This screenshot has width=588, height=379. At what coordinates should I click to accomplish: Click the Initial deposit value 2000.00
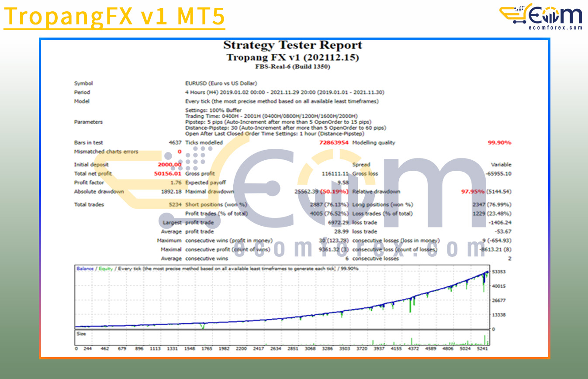[169, 165]
